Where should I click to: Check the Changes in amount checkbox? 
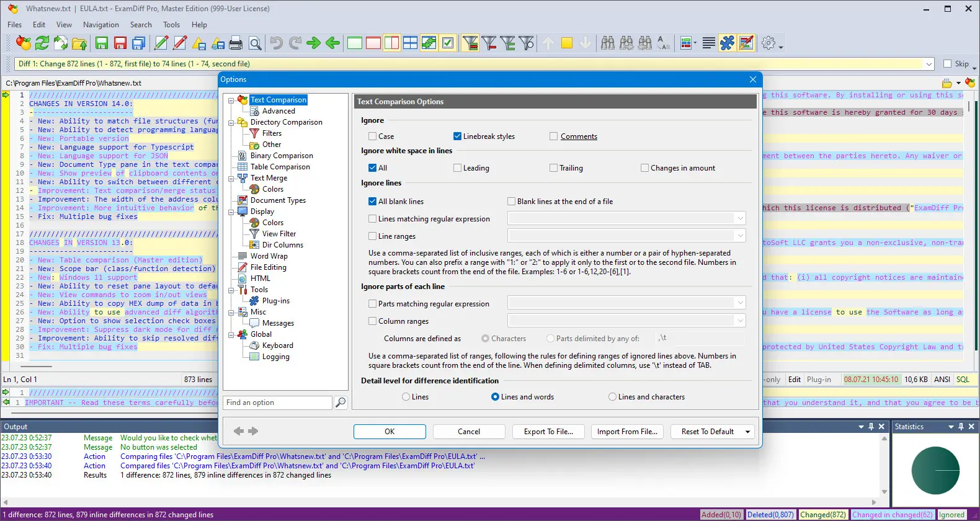click(644, 168)
